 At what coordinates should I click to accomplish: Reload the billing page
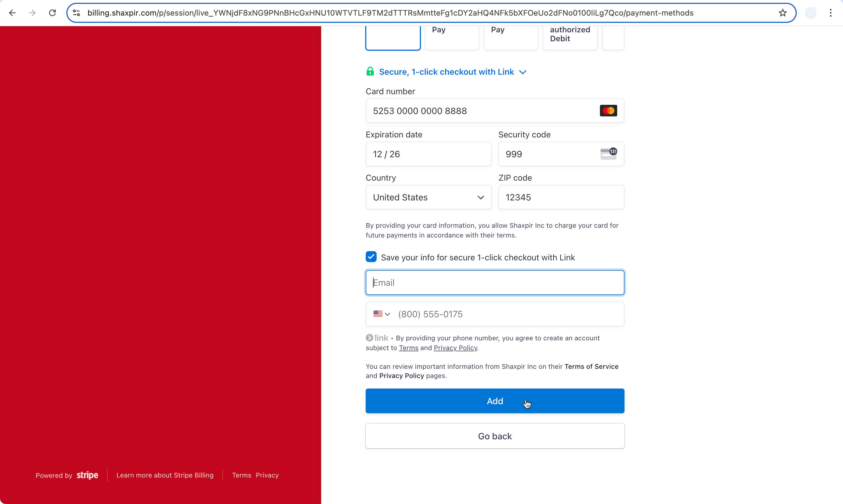point(52,13)
